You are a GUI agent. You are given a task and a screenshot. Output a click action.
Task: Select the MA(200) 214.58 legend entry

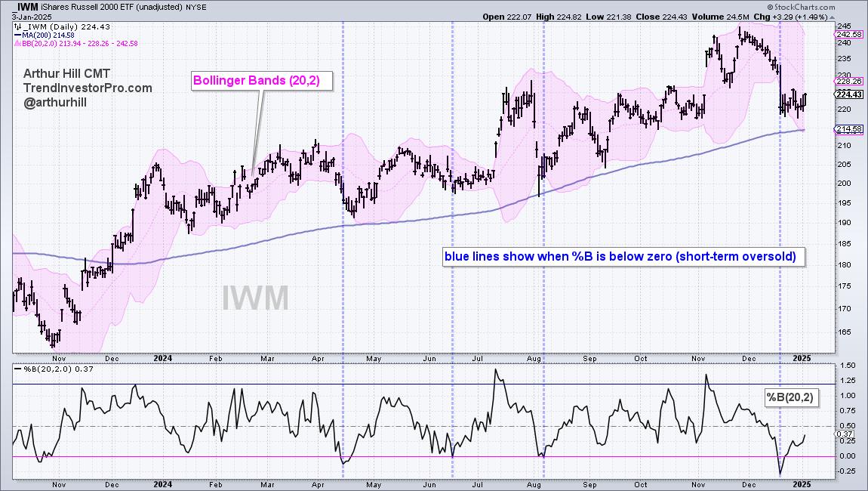tap(45, 35)
